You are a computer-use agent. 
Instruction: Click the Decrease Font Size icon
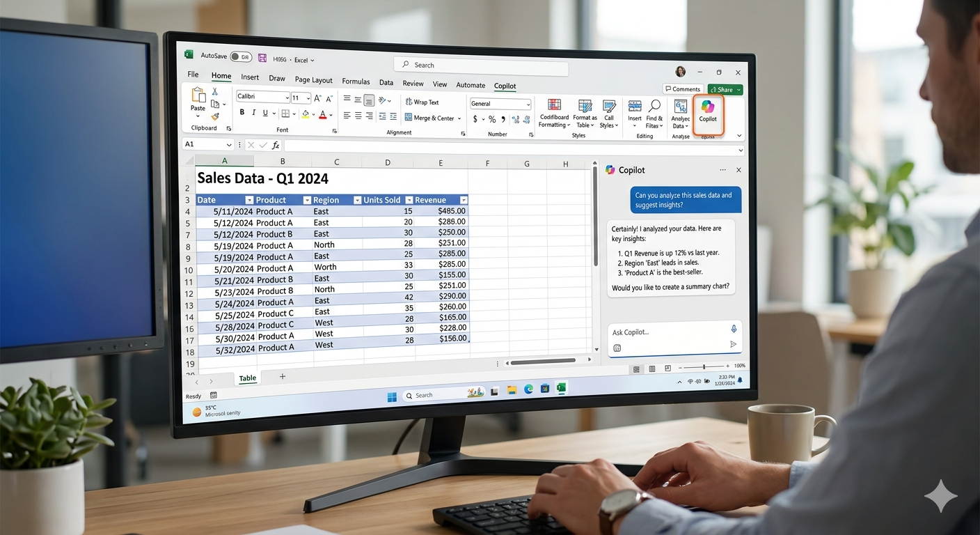[330, 98]
